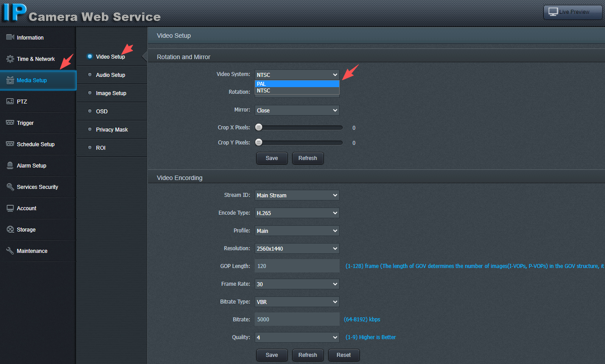Click the Alarm Setup bell icon
The image size is (605, 364).
10,165
